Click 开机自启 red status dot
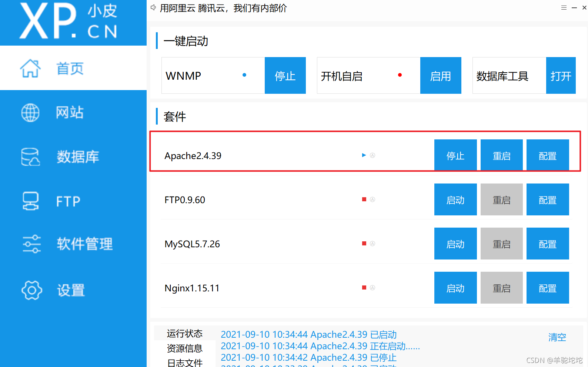This screenshot has width=588, height=367. (x=400, y=75)
